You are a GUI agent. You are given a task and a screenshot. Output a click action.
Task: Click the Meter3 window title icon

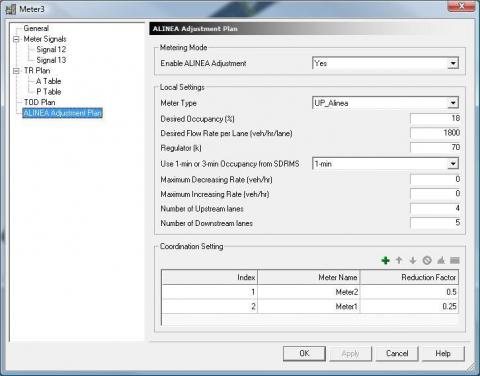(10, 9)
